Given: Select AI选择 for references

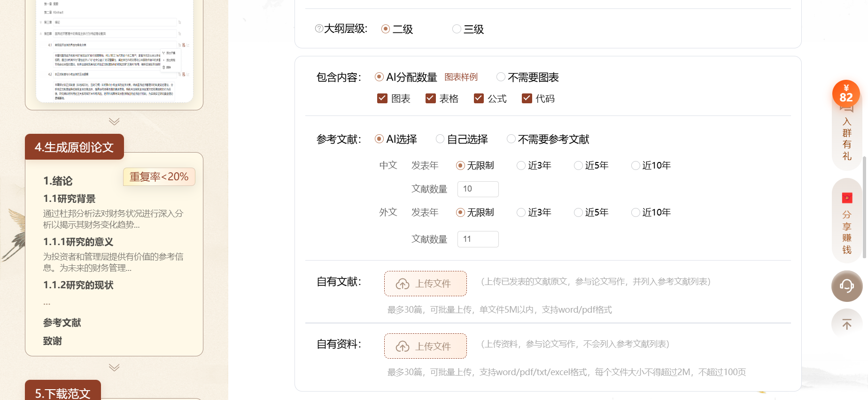Looking at the screenshot, I should click(379, 139).
